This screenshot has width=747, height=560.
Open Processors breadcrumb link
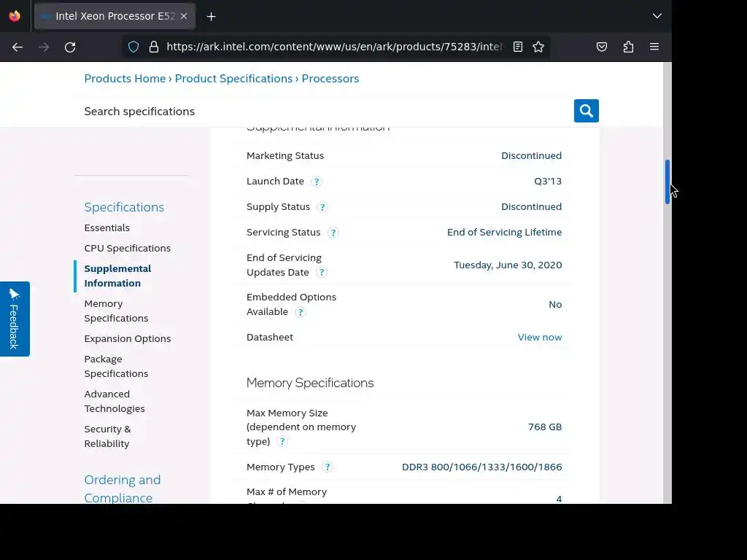tap(330, 79)
